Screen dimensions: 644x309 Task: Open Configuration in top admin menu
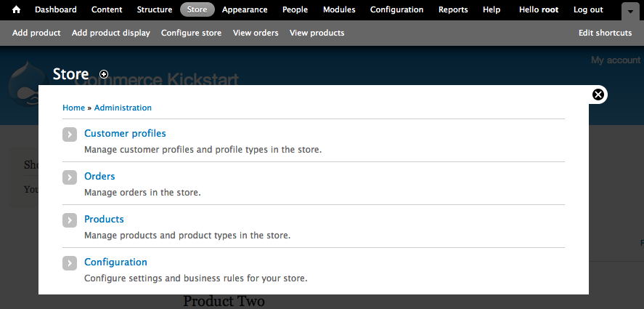pos(396,9)
